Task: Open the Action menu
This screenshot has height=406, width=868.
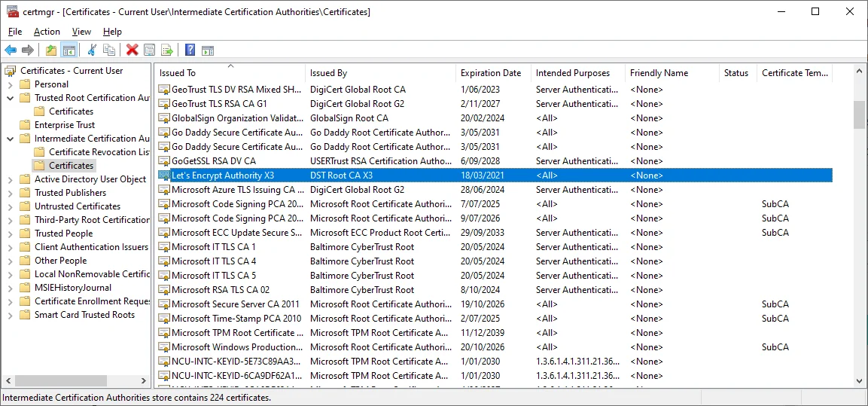Action: [47, 32]
